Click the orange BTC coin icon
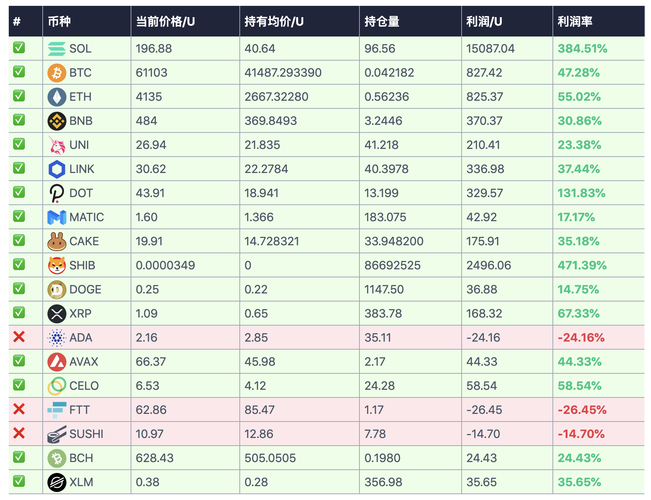The image size is (651, 500). tap(56, 73)
